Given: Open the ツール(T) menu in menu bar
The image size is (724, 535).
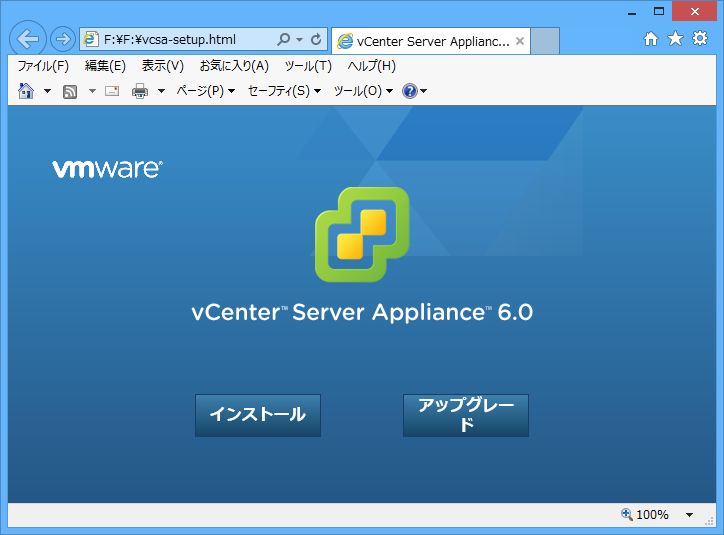Looking at the screenshot, I should tap(308, 66).
